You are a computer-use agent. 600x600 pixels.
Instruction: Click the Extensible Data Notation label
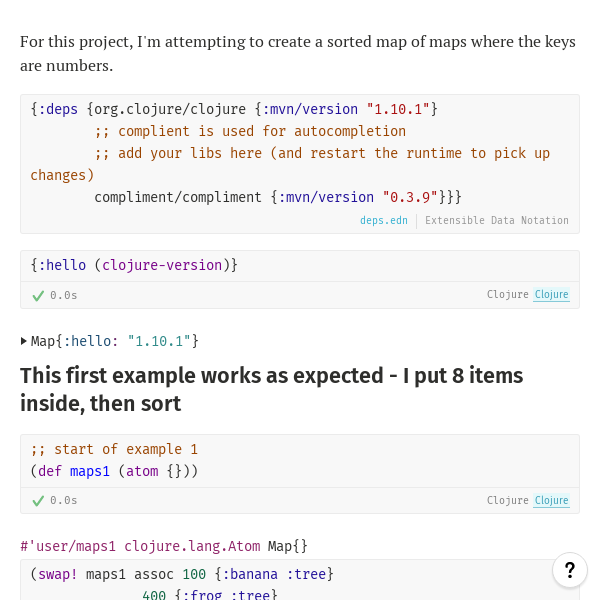(x=497, y=220)
